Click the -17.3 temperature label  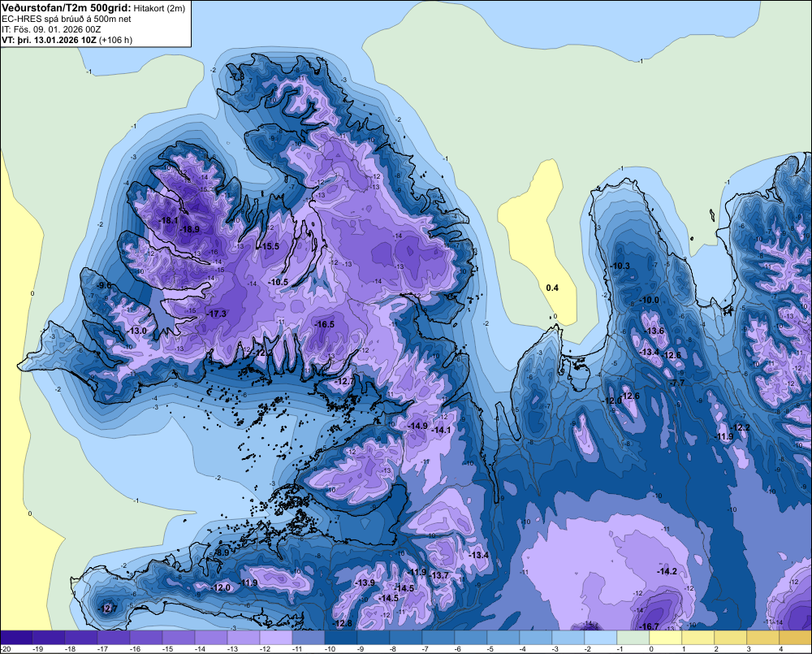click(x=216, y=314)
